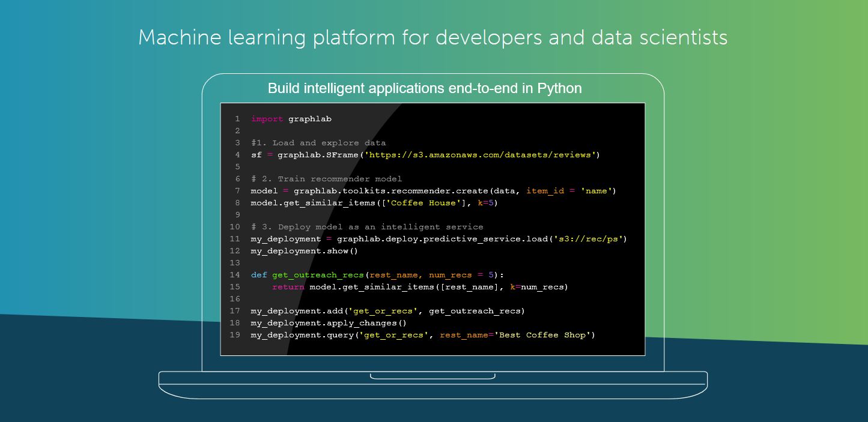Click comment '#1. Load and explore data'

tap(318, 143)
